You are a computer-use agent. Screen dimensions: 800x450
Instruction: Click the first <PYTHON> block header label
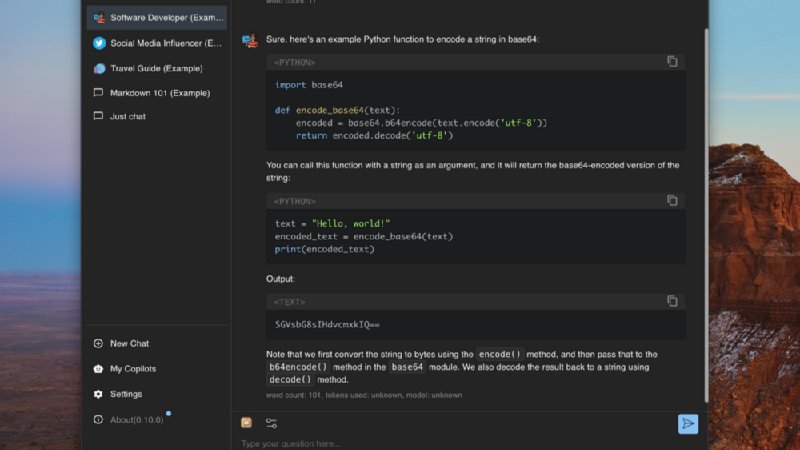pyautogui.click(x=294, y=62)
